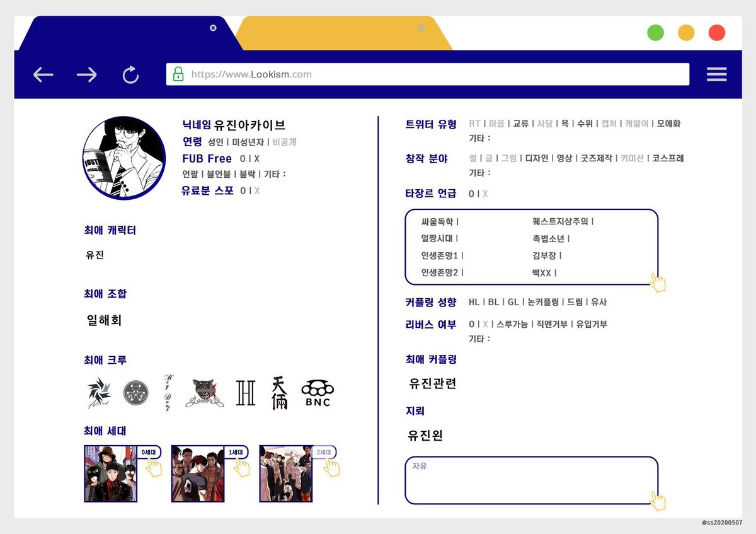Click the yellow circle window button
The width and height of the screenshot is (756, 534).
tap(686, 33)
